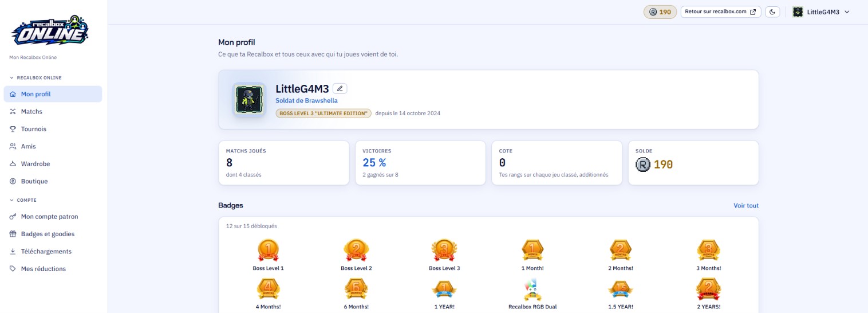868x313 pixels.
Task: Click the '2 gagnés sur 8' text
Action: click(x=380, y=174)
